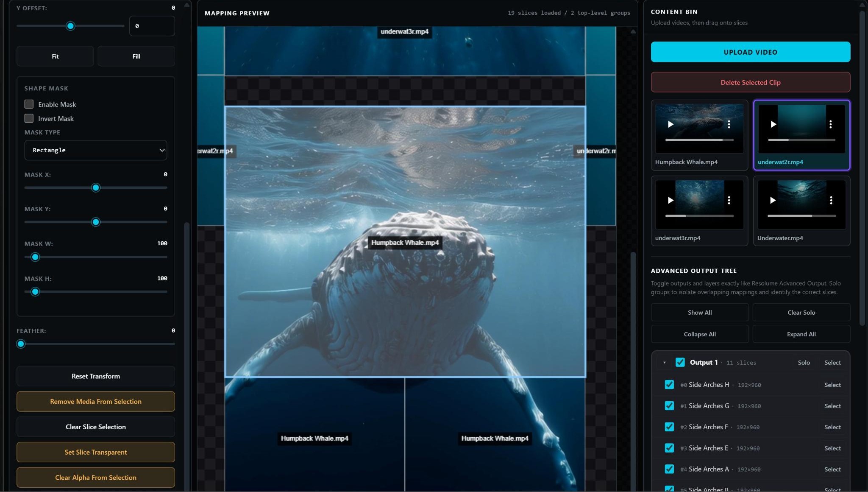The height and width of the screenshot is (492, 868).
Task: Toggle Output 1 visibility checkbox
Action: 680,362
